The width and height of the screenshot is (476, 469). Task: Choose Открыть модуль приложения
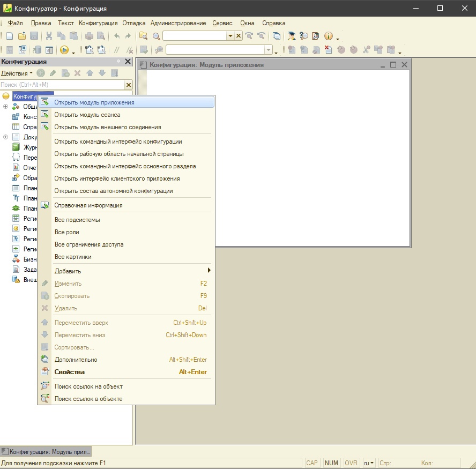click(x=126, y=102)
